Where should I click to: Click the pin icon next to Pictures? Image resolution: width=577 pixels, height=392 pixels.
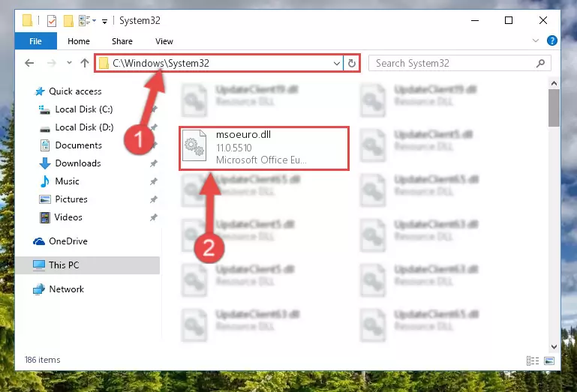[x=154, y=199]
